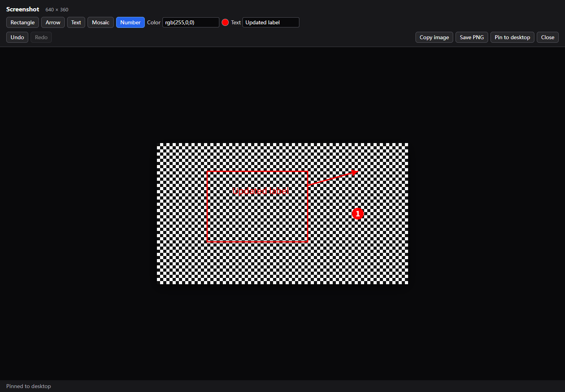
Task: Save the screenshot as PNG
Action: click(x=472, y=37)
